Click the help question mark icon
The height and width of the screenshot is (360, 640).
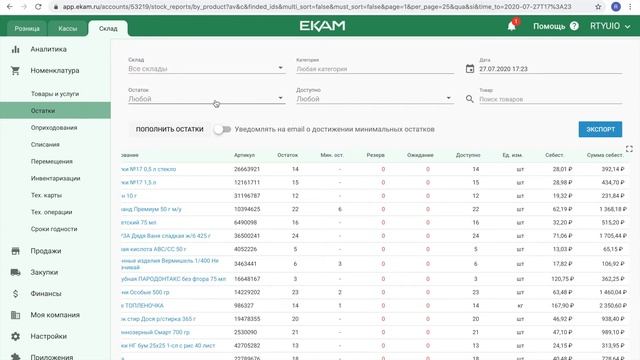pyautogui.click(x=574, y=26)
